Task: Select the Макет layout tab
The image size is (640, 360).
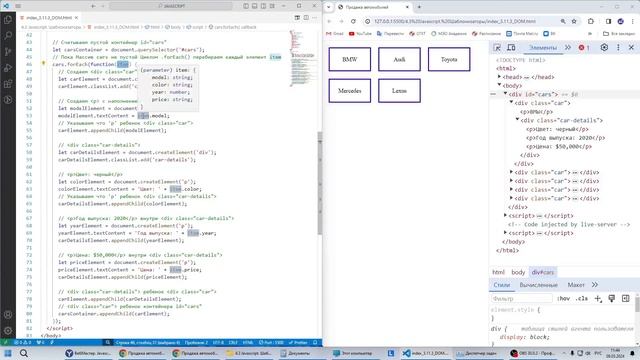Action: pos(576,285)
